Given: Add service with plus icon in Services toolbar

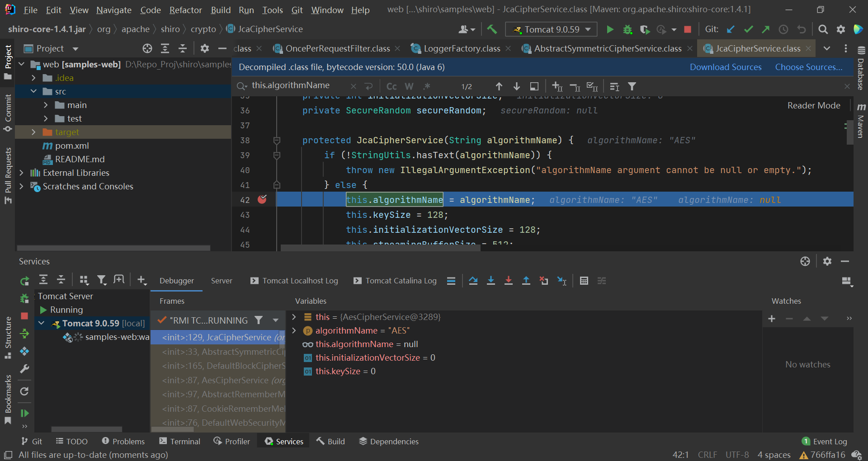Looking at the screenshot, I should [x=142, y=280].
